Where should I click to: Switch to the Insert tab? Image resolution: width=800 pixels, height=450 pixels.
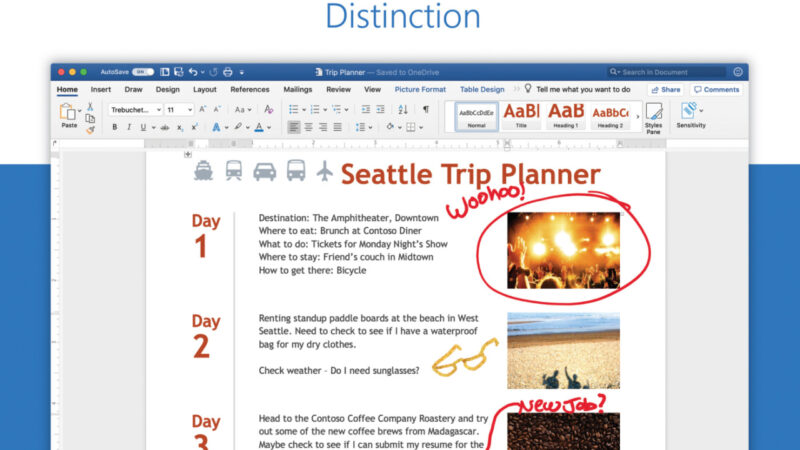point(101,89)
